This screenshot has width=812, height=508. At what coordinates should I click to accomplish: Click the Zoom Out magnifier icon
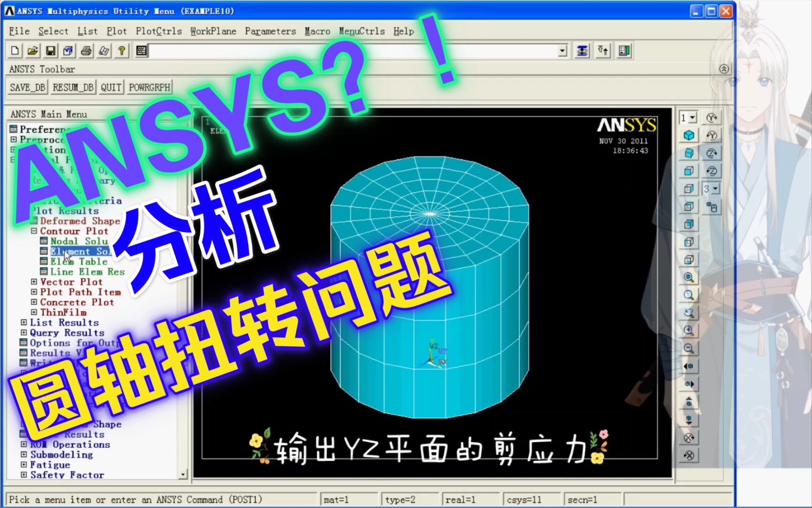689,349
